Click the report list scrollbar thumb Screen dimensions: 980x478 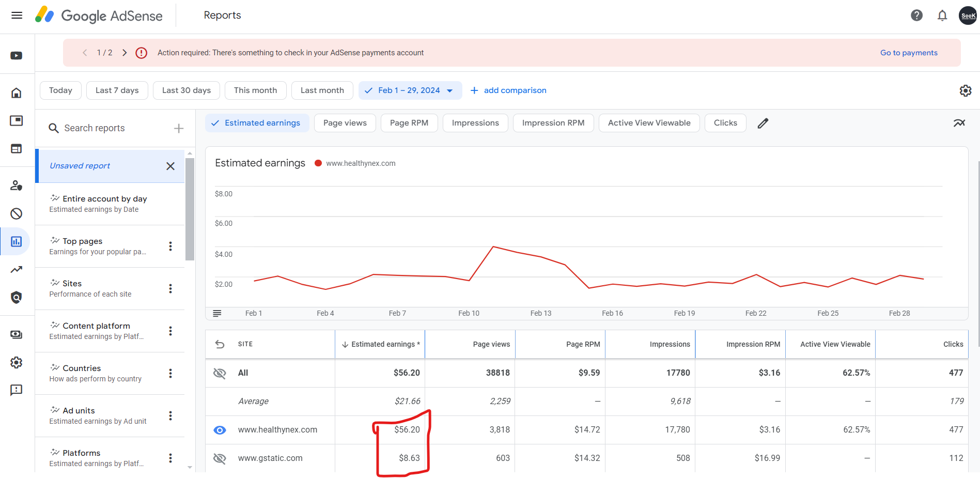190,209
